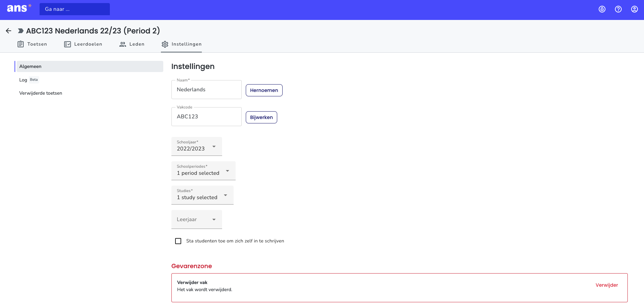Select Algemeen in the sidebar

point(89,66)
